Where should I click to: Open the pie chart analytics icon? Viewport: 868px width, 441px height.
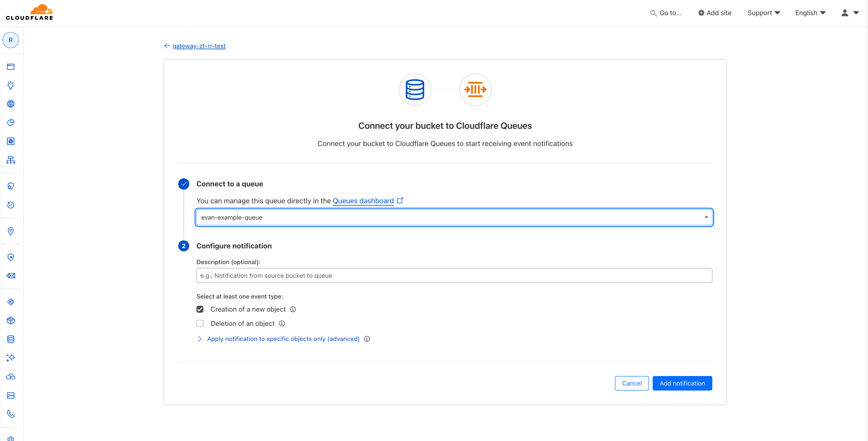tap(11, 123)
